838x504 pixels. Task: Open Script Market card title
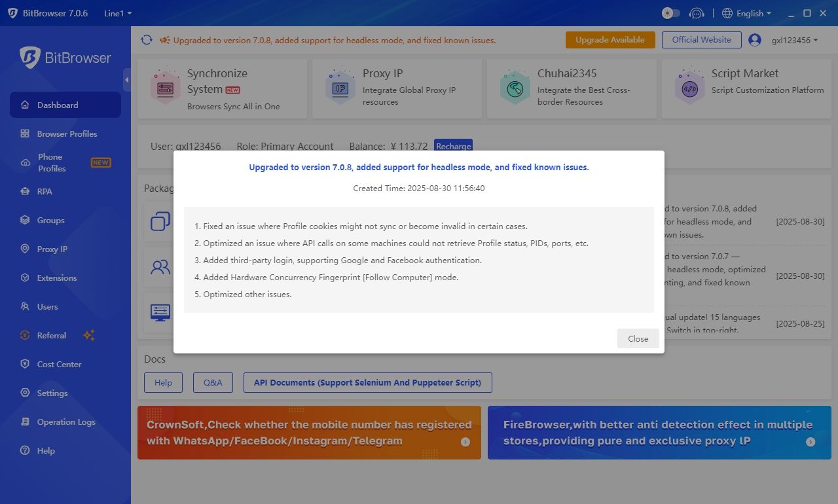tap(745, 73)
